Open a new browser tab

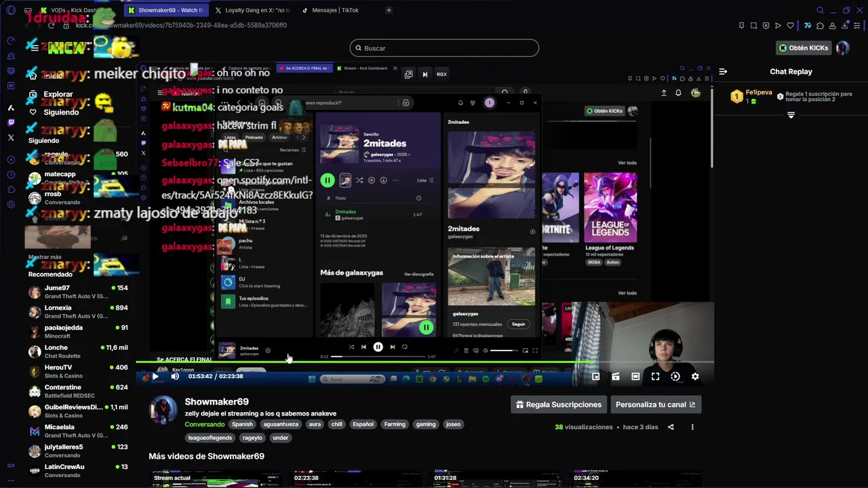click(389, 10)
